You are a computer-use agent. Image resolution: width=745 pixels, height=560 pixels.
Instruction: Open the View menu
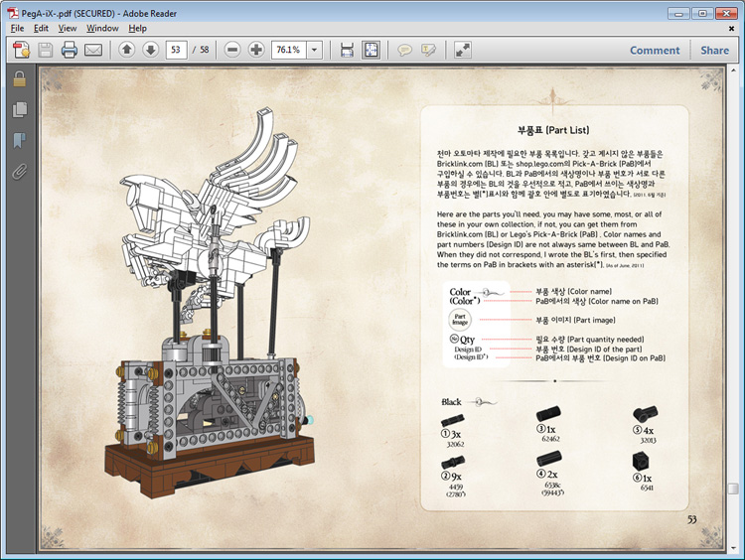click(68, 28)
